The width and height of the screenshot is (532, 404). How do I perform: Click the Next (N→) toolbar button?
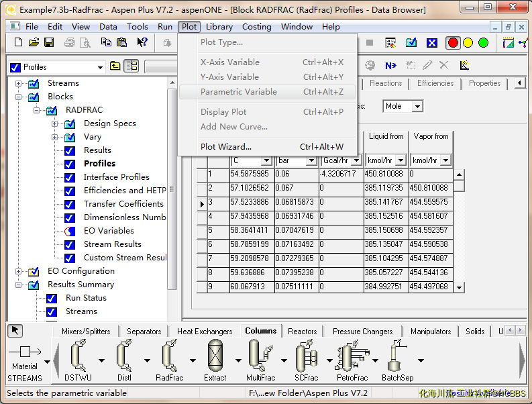click(x=390, y=65)
